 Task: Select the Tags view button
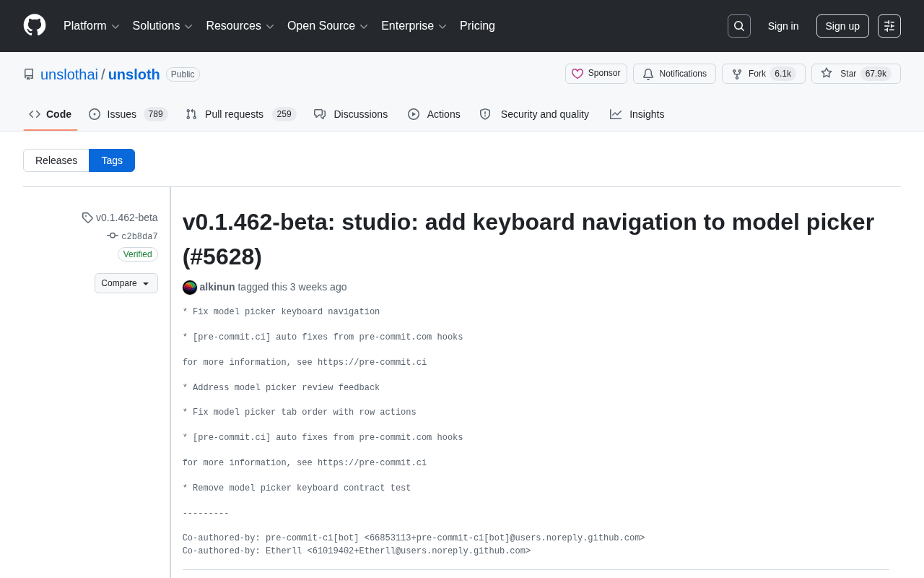coord(112,160)
